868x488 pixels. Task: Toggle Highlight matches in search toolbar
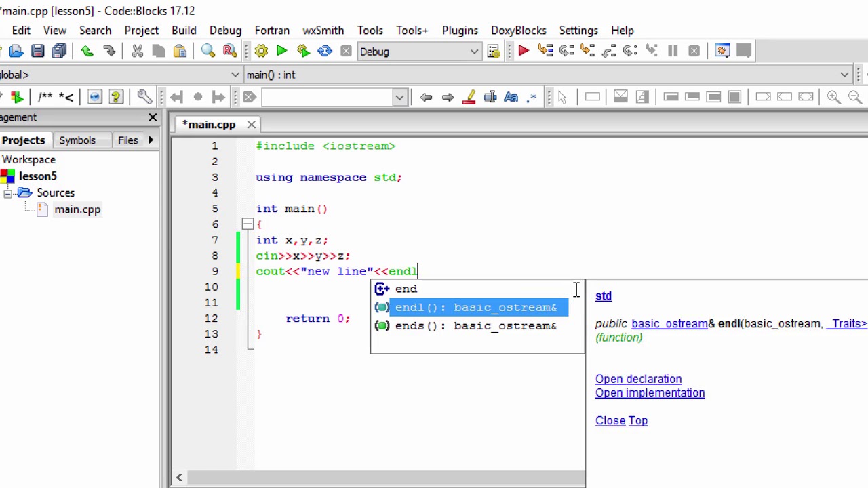[x=469, y=97]
